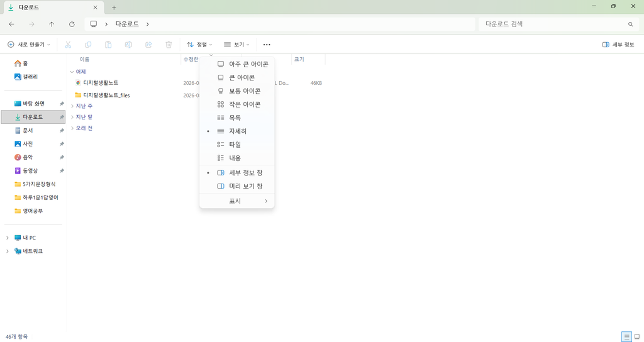Open 바탕 화면 in navigation pane

tap(33, 104)
